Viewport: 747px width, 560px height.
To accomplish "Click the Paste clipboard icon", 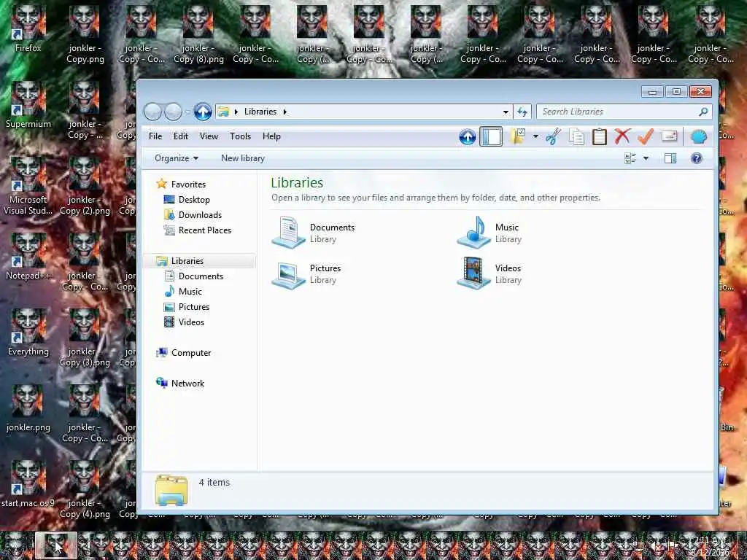I will click(600, 136).
